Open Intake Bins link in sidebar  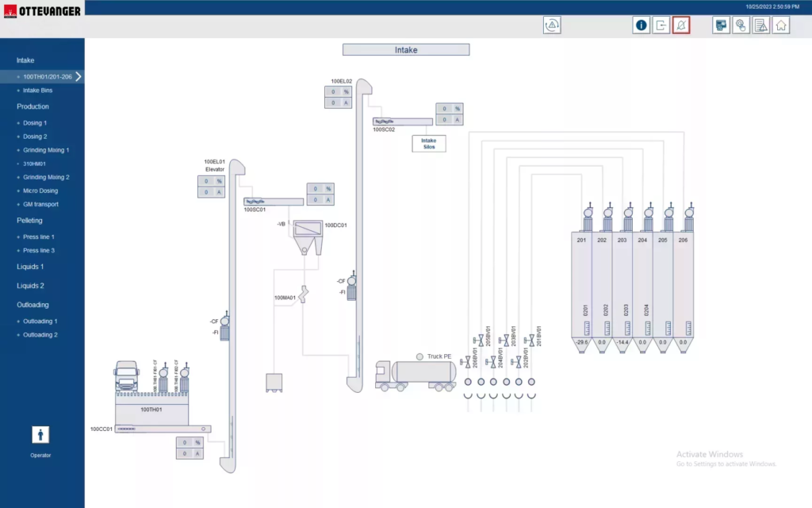pyautogui.click(x=37, y=90)
